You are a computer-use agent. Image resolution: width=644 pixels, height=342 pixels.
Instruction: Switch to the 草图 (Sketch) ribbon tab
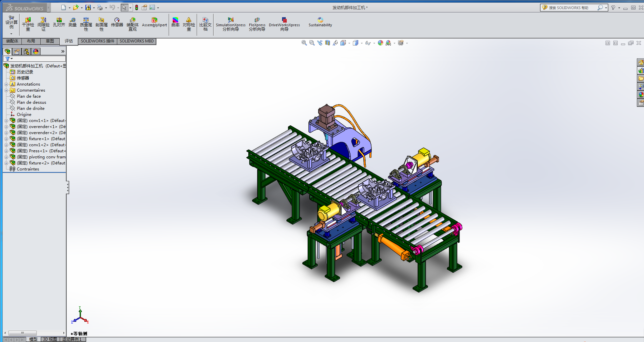click(x=50, y=41)
